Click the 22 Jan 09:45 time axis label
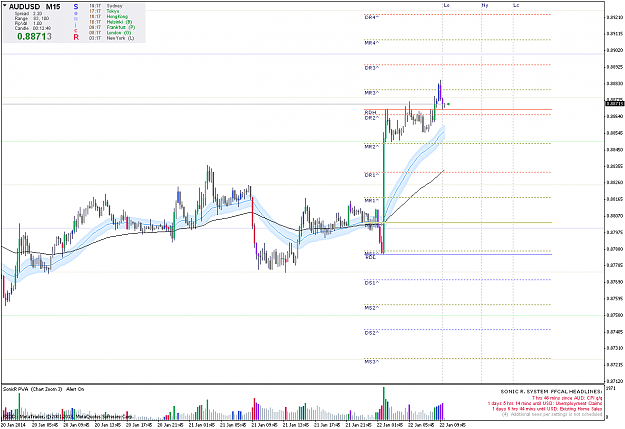The height and width of the screenshot is (429, 625). pos(453,425)
